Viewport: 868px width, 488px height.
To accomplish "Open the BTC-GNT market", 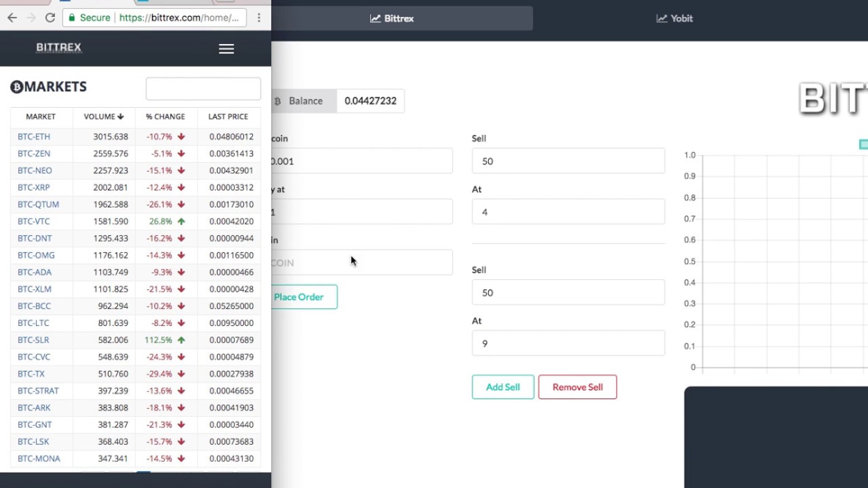I will pos(35,425).
